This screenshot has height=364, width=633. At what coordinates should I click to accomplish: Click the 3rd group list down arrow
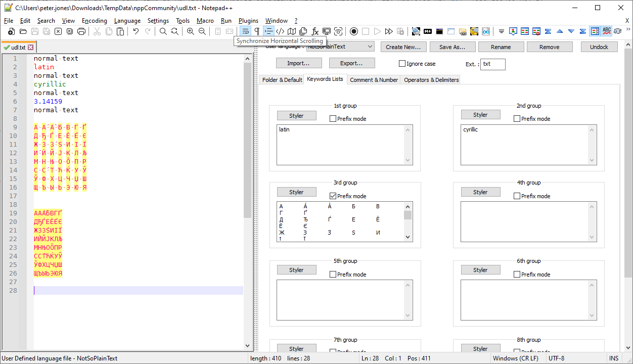[408, 237]
